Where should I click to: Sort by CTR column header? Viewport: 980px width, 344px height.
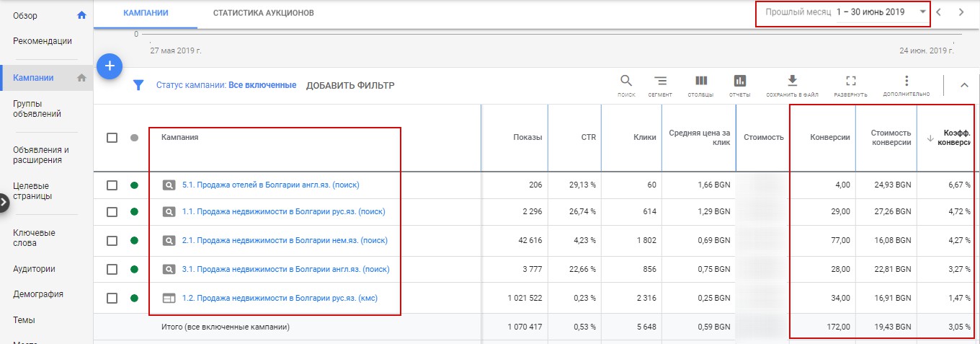tap(589, 137)
